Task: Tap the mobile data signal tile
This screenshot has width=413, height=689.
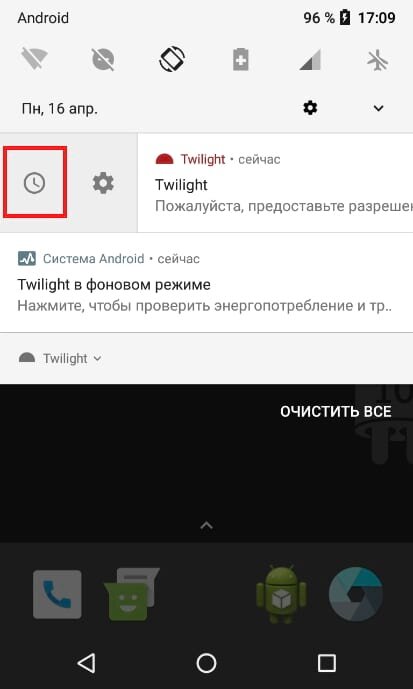Action: tap(310, 59)
